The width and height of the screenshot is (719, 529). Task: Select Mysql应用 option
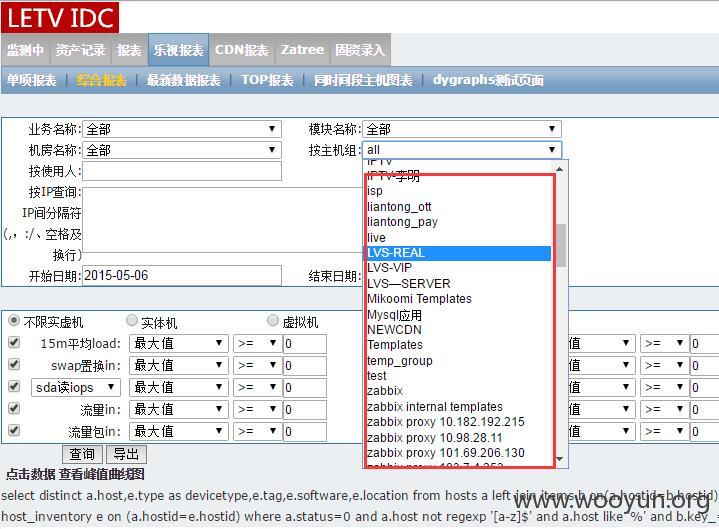pos(459,314)
